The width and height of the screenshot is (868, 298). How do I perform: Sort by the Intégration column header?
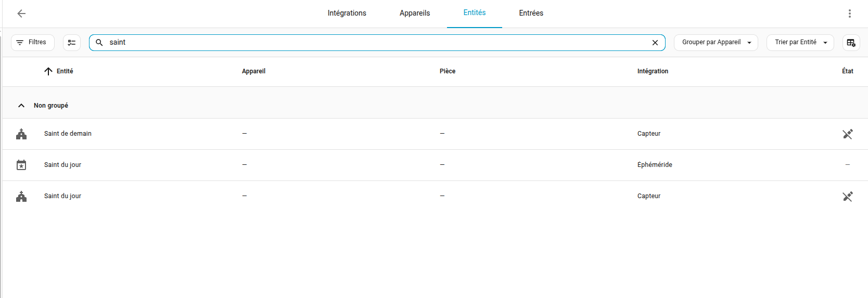click(653, 71)
